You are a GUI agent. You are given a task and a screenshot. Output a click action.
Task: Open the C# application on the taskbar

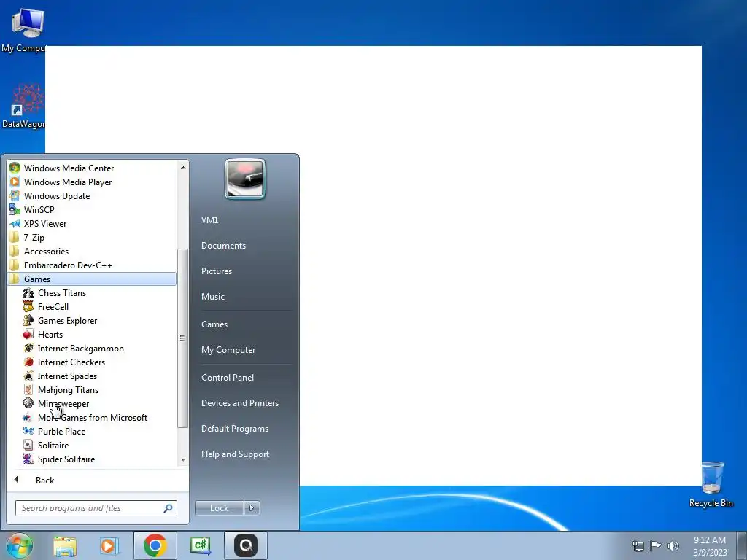(200, 545)
